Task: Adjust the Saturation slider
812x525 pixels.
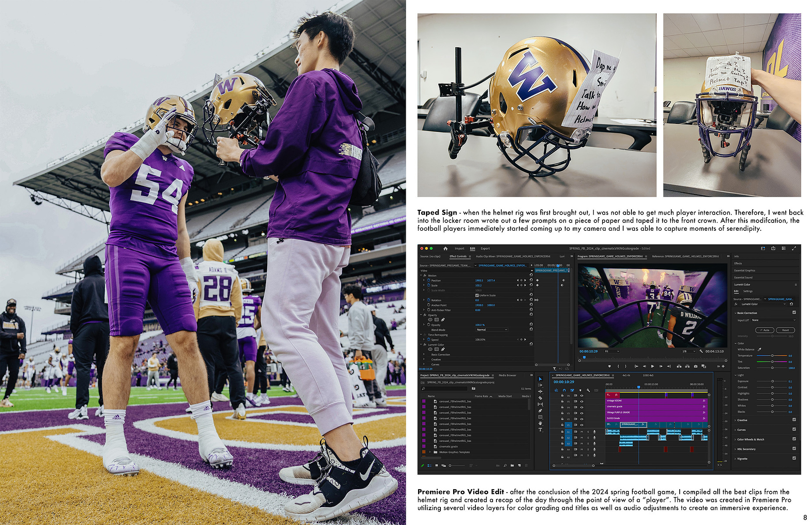Action: tap(772, 368)
